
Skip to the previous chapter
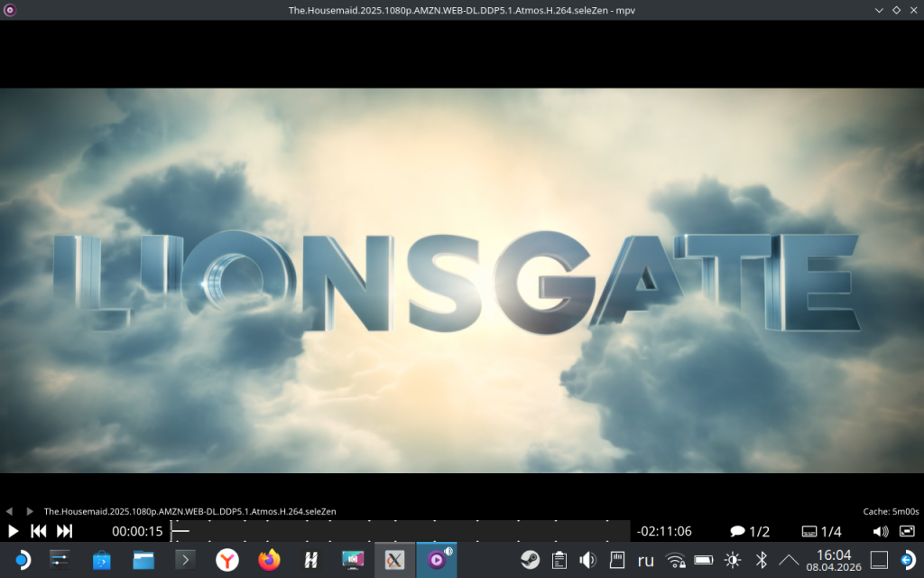[x=39, y=531]
